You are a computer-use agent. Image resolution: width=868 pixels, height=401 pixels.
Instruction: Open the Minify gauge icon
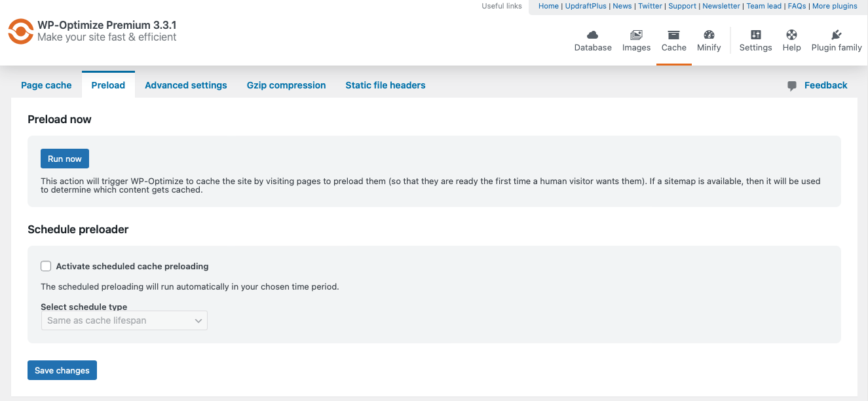point(709,35)
